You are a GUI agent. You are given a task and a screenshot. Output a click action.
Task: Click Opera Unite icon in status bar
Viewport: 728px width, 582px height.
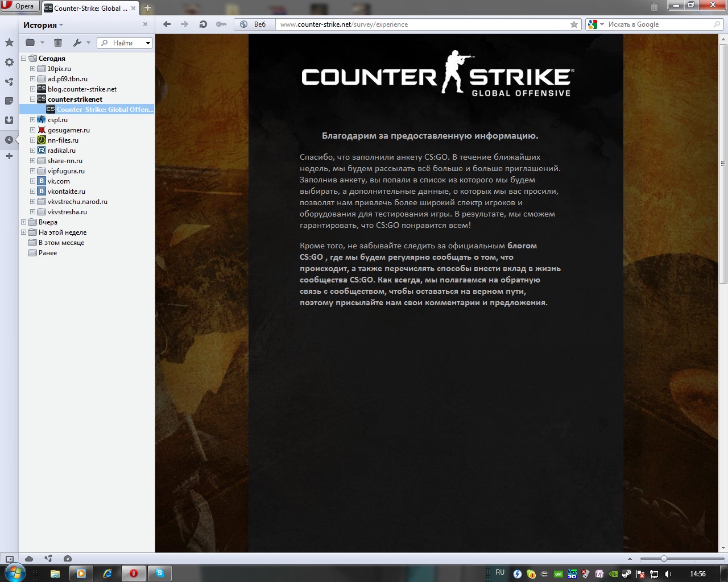tap(48, 559)
